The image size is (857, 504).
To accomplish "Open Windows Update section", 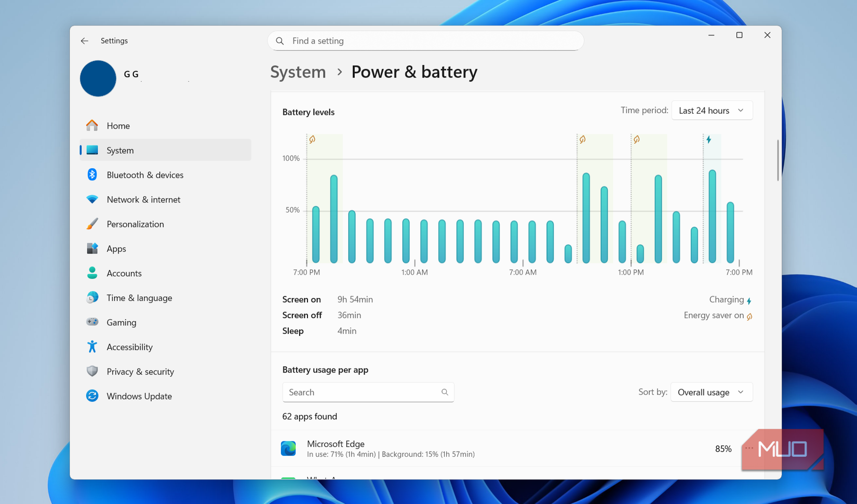I will [165, 396].
